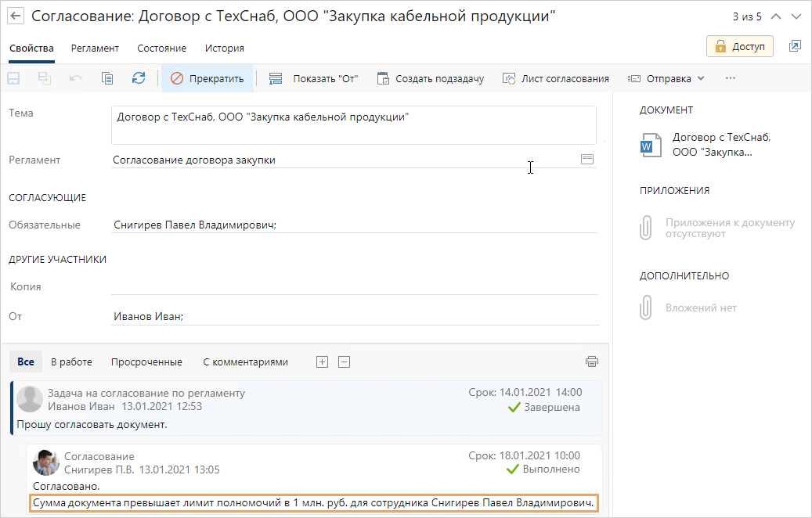Click into the Тема text field
The image size is (812, 518).
352,125
